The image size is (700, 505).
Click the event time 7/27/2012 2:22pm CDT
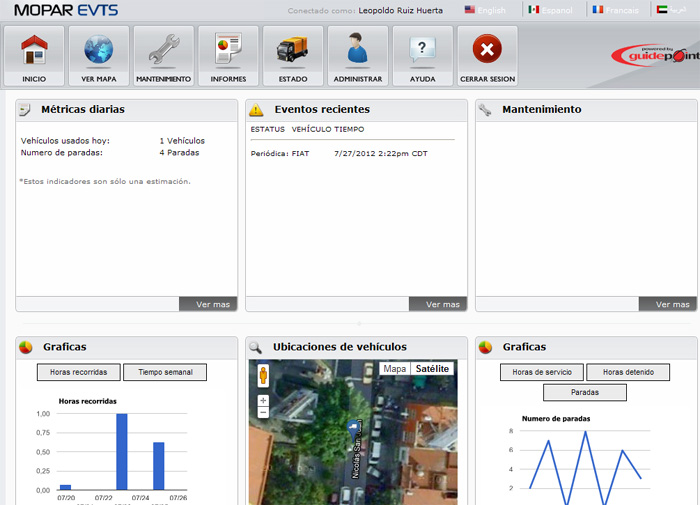pos(381,154)
